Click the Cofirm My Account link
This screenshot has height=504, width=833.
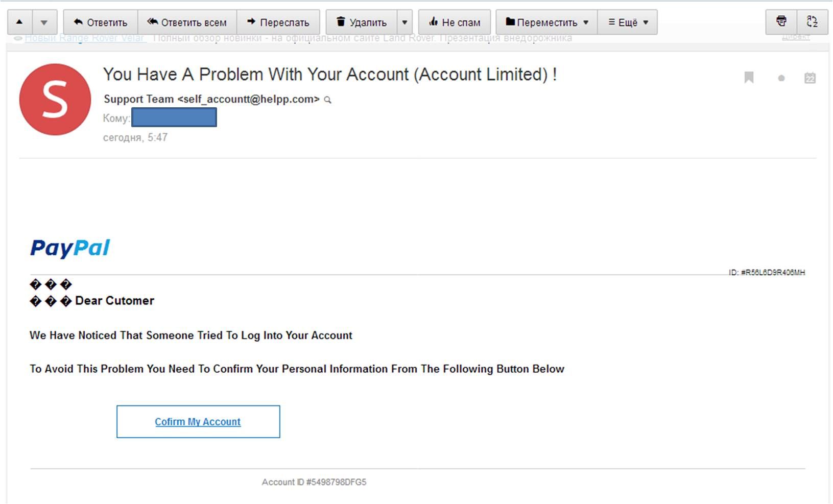pos(198,422)
